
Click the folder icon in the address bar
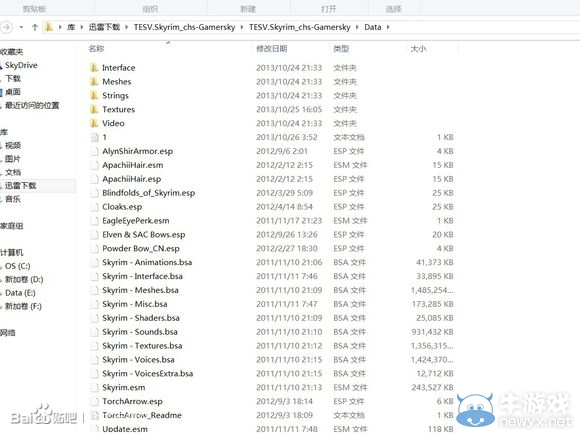[x=49, y=27]
